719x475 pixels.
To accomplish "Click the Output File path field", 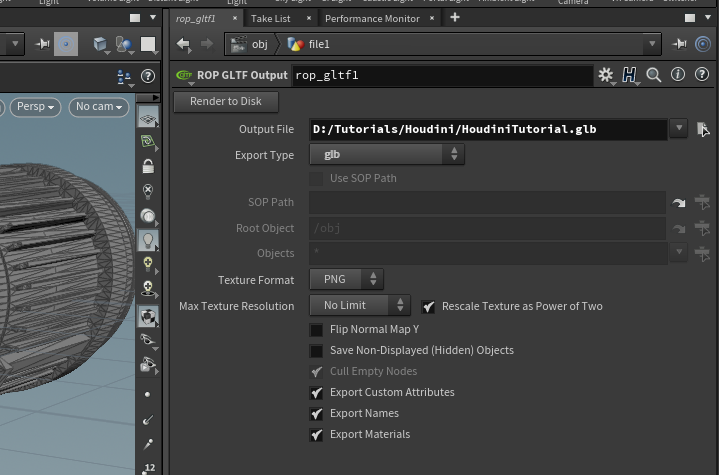I will point(487,129).
